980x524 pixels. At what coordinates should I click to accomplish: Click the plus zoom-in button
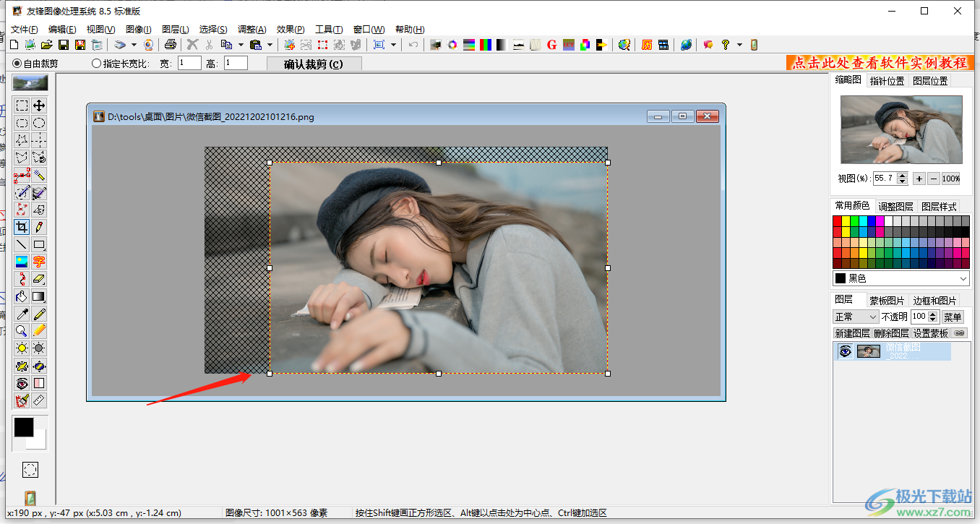(x=919, y=179)
